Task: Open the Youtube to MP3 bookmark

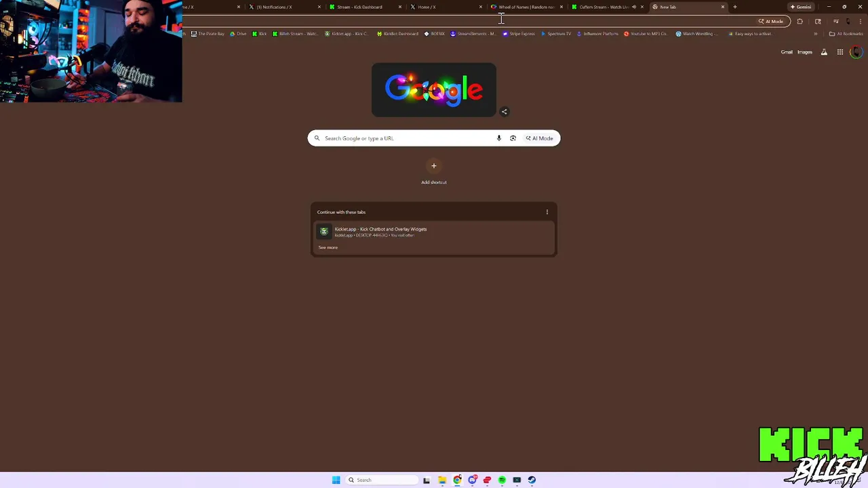Action: (x=646, y=34)
